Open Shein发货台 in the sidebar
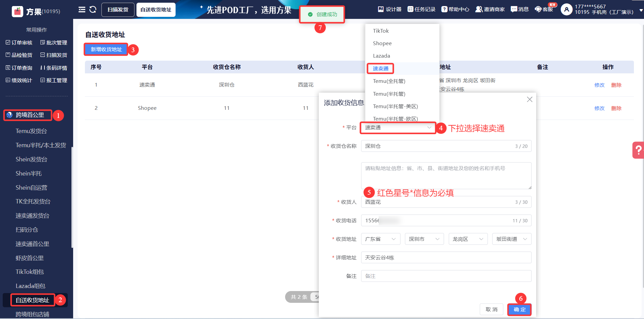 pyautogui.click(x=31, y=159)
